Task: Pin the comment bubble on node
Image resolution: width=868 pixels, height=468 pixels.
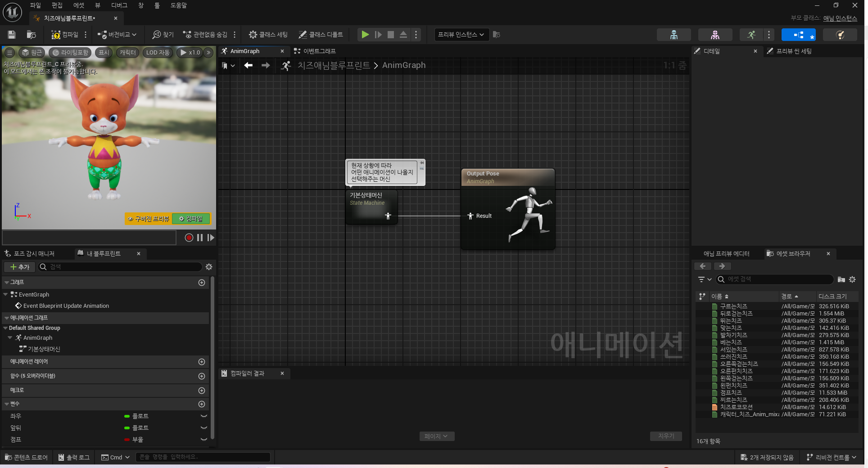Action: (x=422, y=163)
